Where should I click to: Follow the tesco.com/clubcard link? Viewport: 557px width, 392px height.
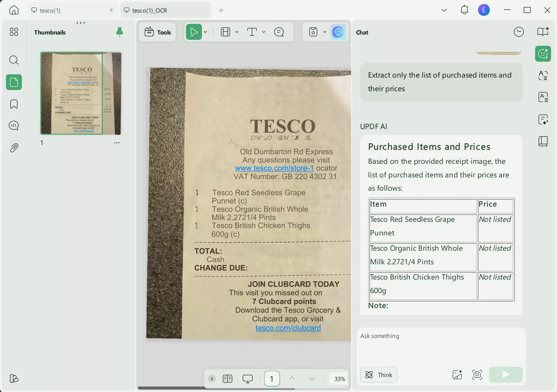[x=287, y=328]
